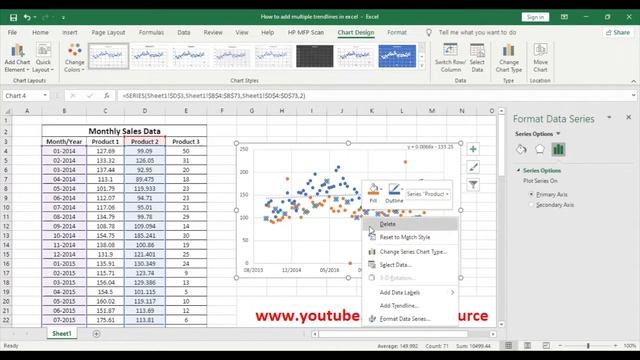Apply the blue background chart style thumbnail

pos(397,56)
